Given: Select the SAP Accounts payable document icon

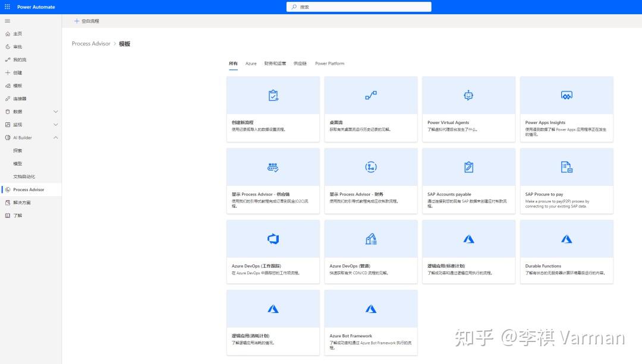Looking at the screenshot, I should pos(468,166).
